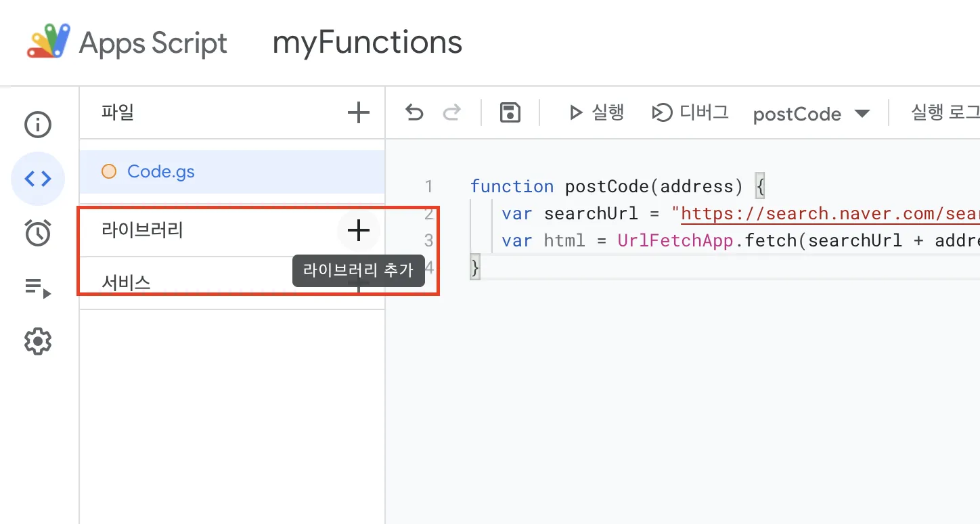Viewport: 980px width, 524px height.
Task: Select the Code.gs file
Action: point(232,172)
